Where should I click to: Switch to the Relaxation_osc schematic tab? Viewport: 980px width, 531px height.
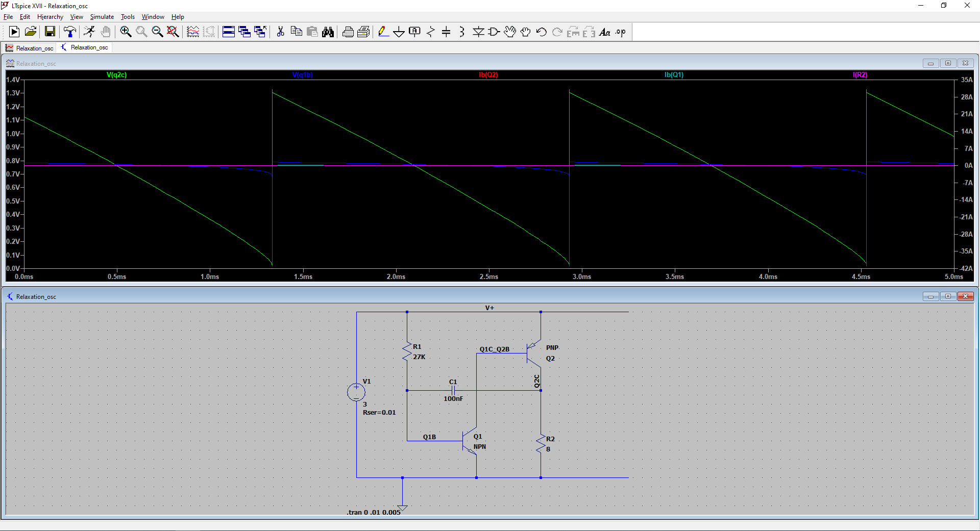(x=85, y=47)
